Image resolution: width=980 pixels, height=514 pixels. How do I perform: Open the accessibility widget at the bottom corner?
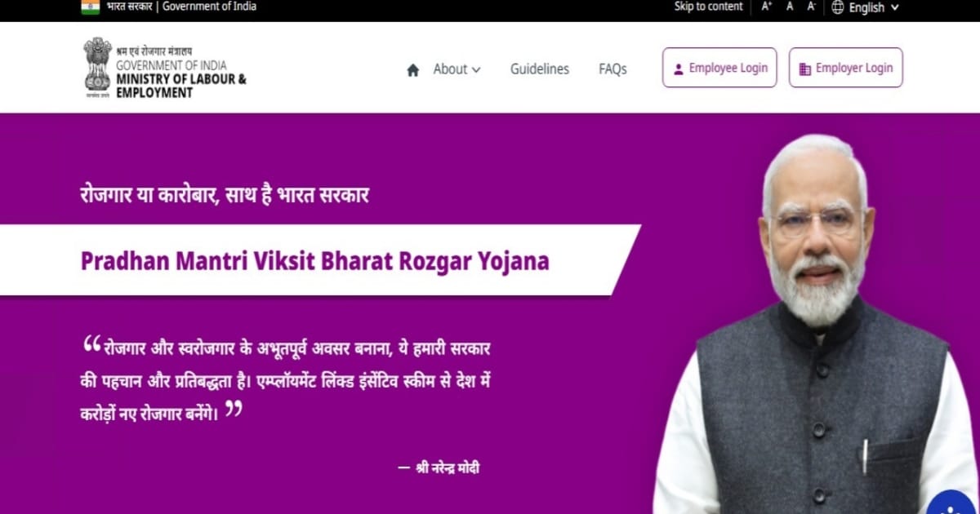952,503
